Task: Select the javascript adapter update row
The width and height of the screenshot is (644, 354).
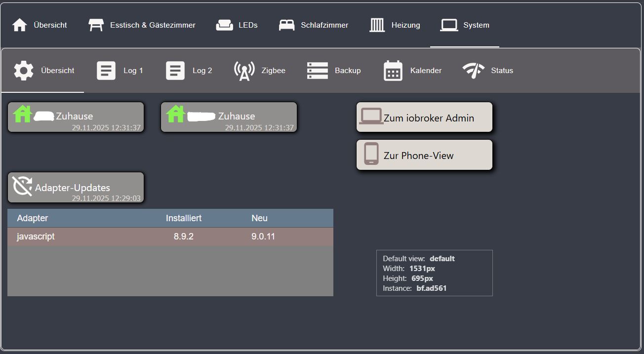Action: 170,236
